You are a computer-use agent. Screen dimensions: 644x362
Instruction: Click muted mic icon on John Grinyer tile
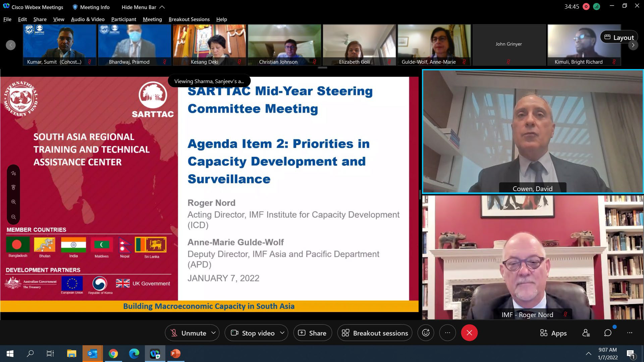coord(508,62)
